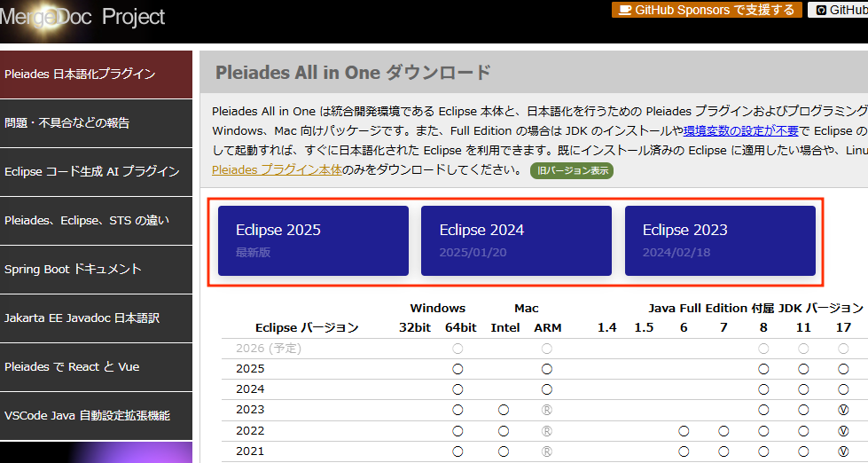
Task: Click Java 6 circle for Eclipse 2021
Action: [684, 451]
